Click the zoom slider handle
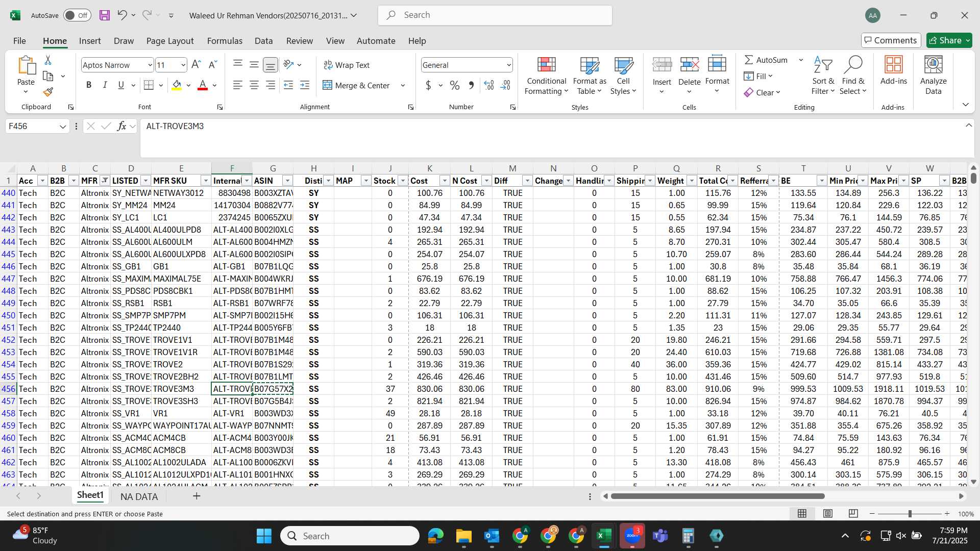 tap(910, 514)
